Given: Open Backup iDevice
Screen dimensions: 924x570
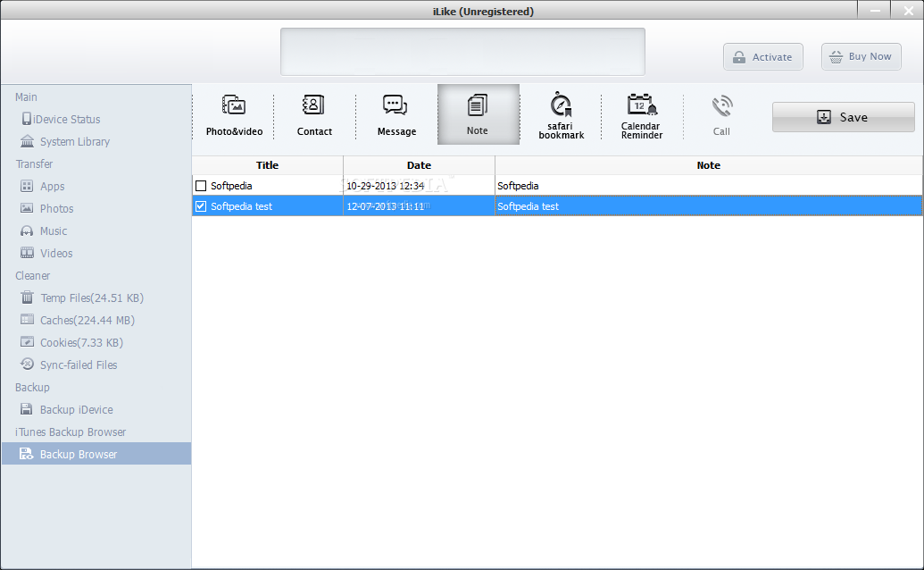Looking at the screenshot, I should [67, 410].
